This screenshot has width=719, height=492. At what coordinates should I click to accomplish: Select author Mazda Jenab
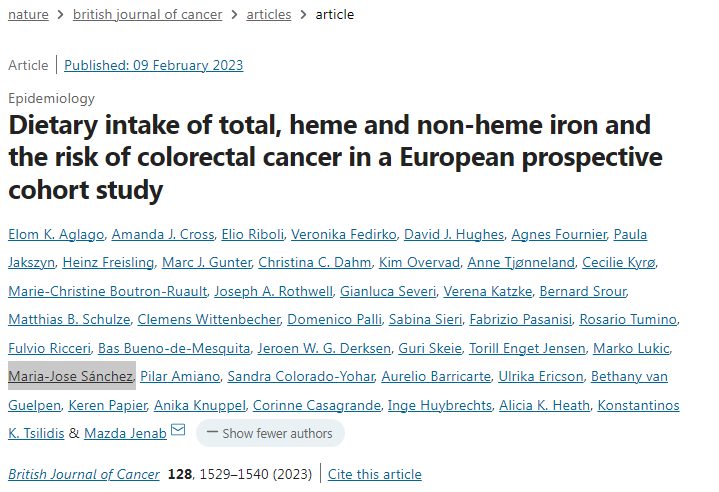pos(125,433)
